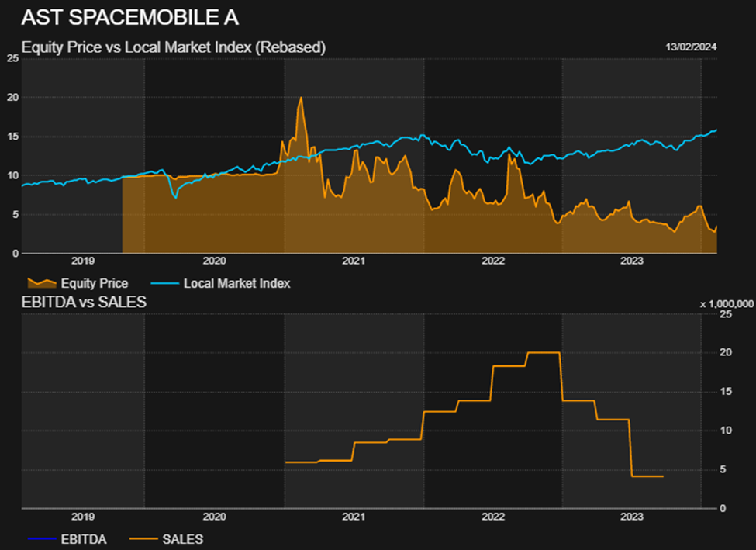Viewport: 756px width, 550px height.
Task: Click the 15 tick on the sales chart y-axis
Action: [x=726, y=392]
